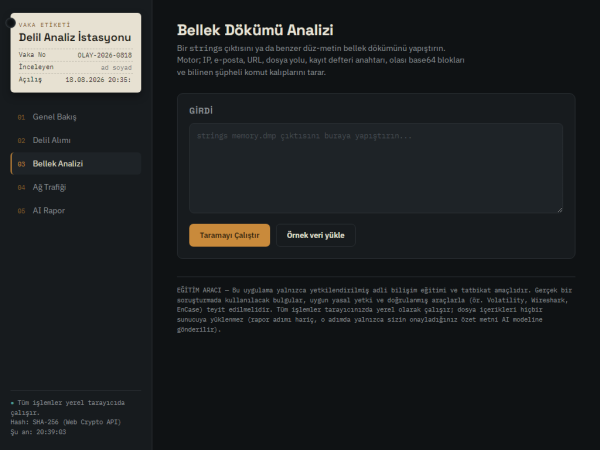Click the green status dot in footer

[x=13, y=403]
